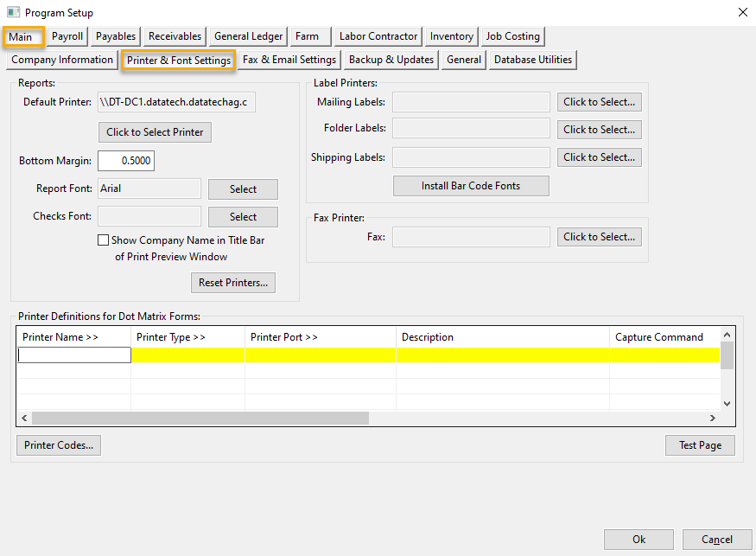Click to Select a Mailing Labels printer
Viewport: 756px width, 556px height.
pyautogui.click(x=599, y=101)
